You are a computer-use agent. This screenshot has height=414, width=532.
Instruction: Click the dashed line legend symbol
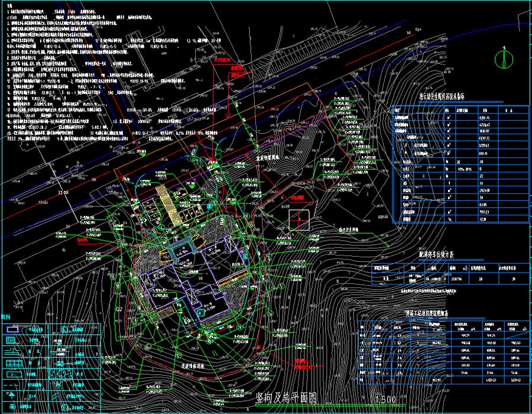tap(11, 385)
